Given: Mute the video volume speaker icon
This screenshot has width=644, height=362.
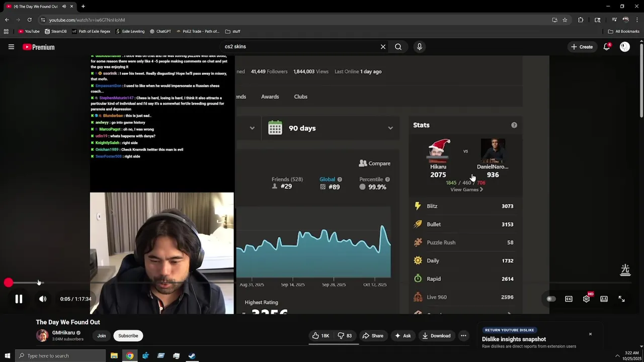Looking at the screenshot, I should 43,299.
